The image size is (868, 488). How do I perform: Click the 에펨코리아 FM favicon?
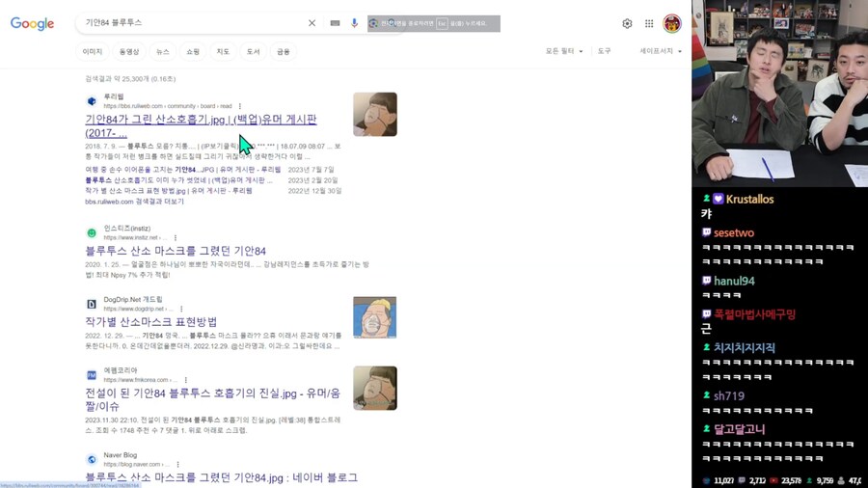pos(92,375)
